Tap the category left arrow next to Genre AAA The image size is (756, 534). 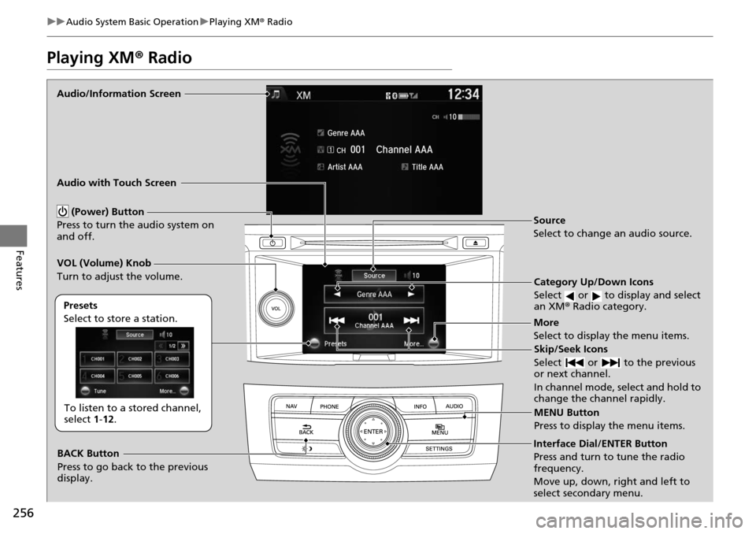[x=337, y=294]
